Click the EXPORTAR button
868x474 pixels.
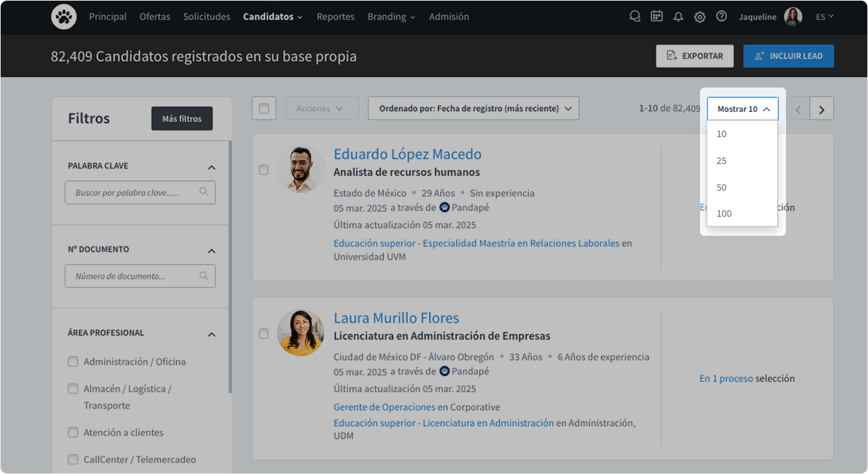pyautogui.click(x=694, y=56)
